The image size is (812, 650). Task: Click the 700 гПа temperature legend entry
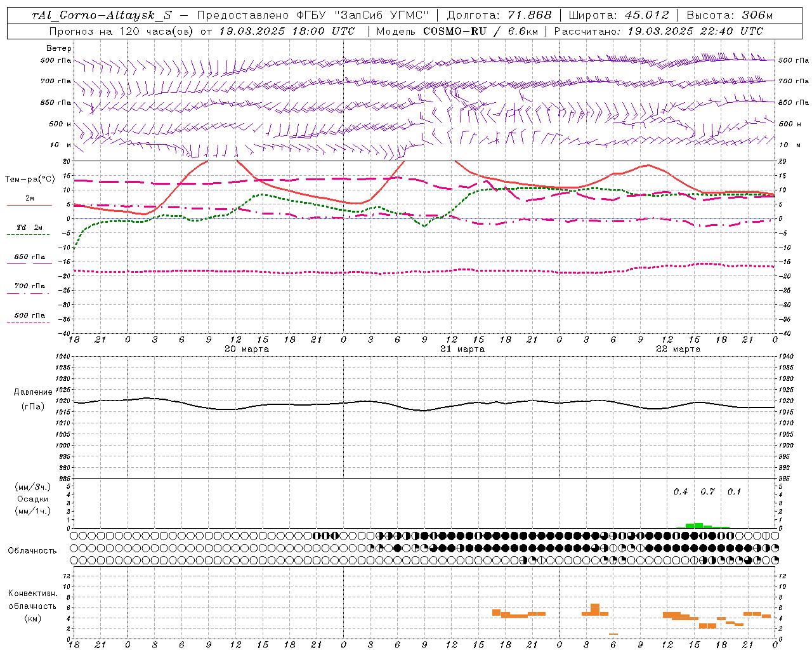(30, 286)
